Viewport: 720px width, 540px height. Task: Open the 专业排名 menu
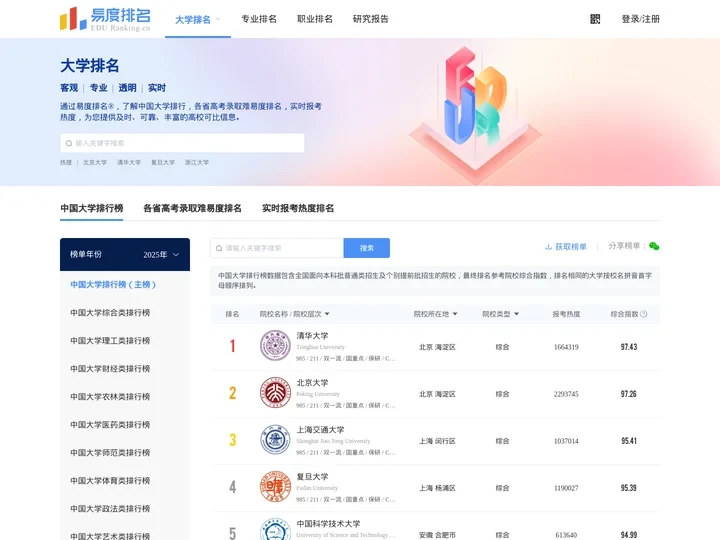coord(259,19)
